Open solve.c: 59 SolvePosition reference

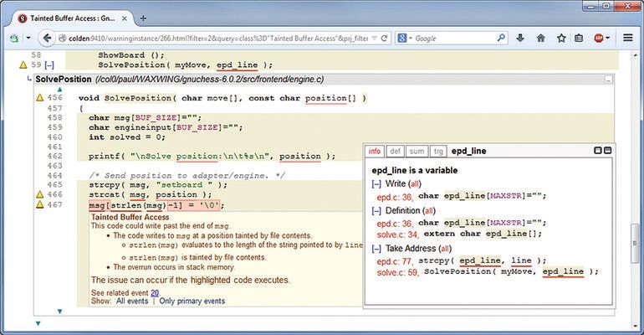398,272
